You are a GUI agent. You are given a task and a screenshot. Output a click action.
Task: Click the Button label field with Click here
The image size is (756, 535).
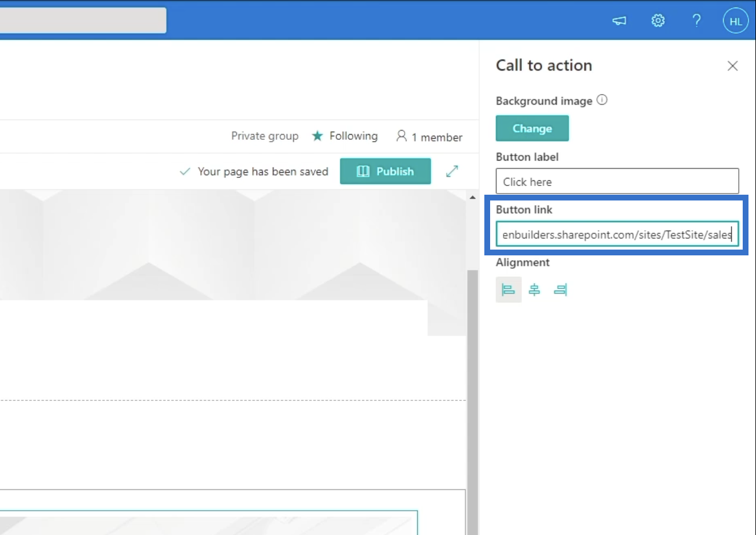(617, 181)
